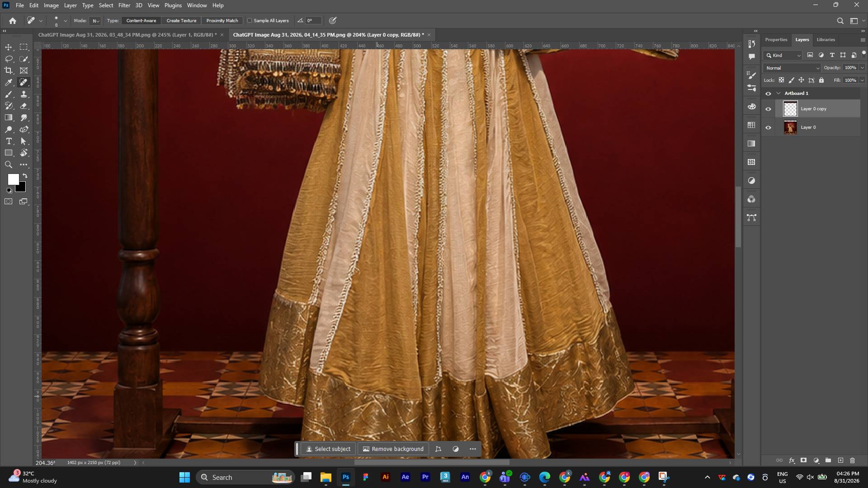Select the Horizontal Type tool

click(9, 141)
